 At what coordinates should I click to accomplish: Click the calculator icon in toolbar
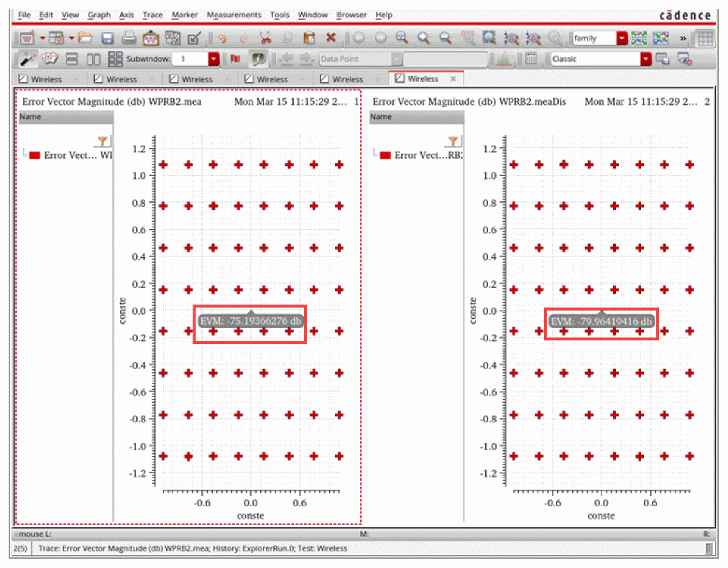[531, 59]
